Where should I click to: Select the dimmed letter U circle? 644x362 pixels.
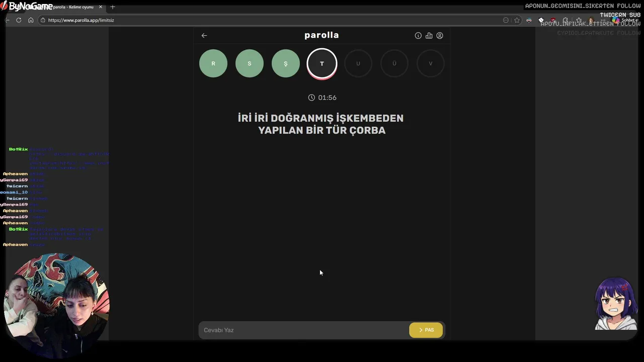pyautogui.click(x=358, y=63)
